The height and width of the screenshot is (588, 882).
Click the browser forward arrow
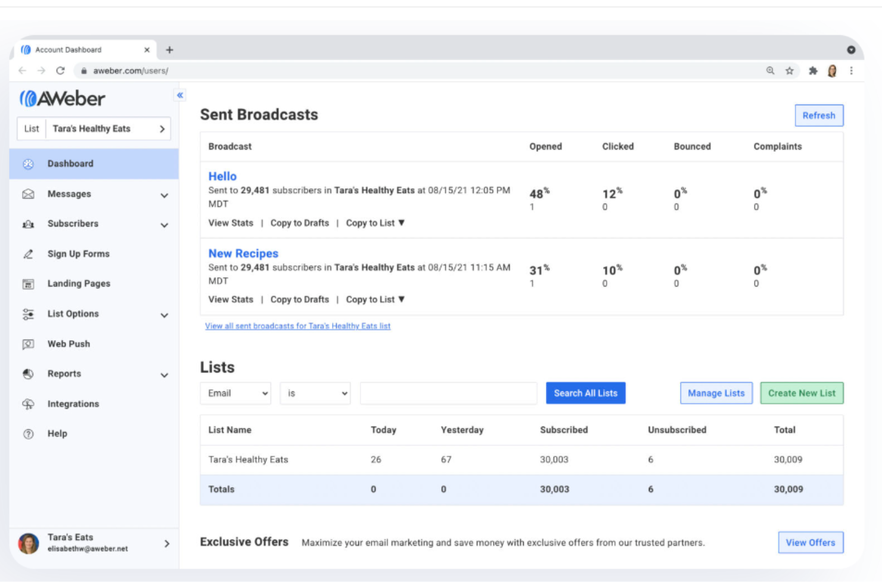(41, 70)
